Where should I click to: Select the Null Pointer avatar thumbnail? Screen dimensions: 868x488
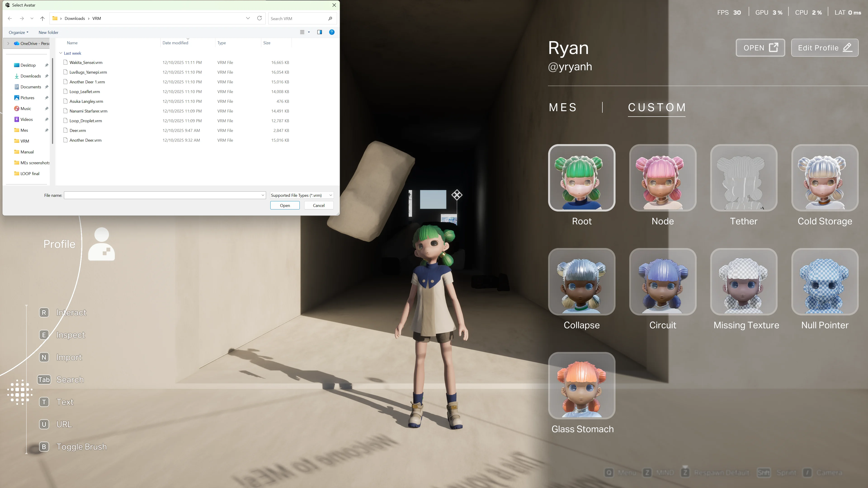[x=825, y=282]
